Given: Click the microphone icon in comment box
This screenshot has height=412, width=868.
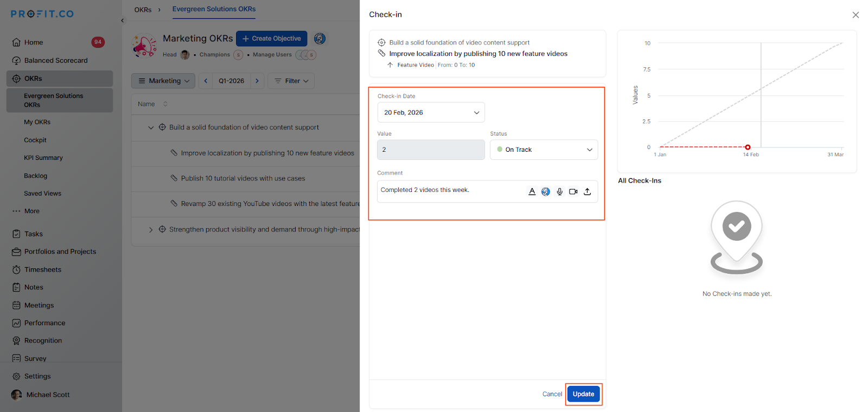Looking at the screenshot, I should [559, 191].
